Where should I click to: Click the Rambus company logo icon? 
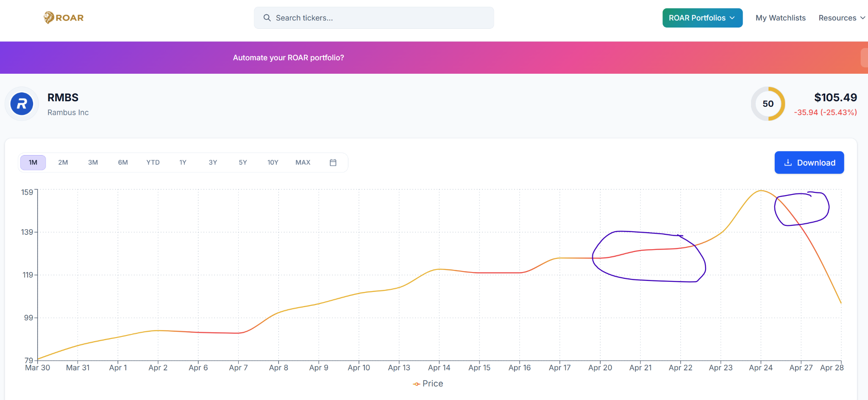coord(22,104)
